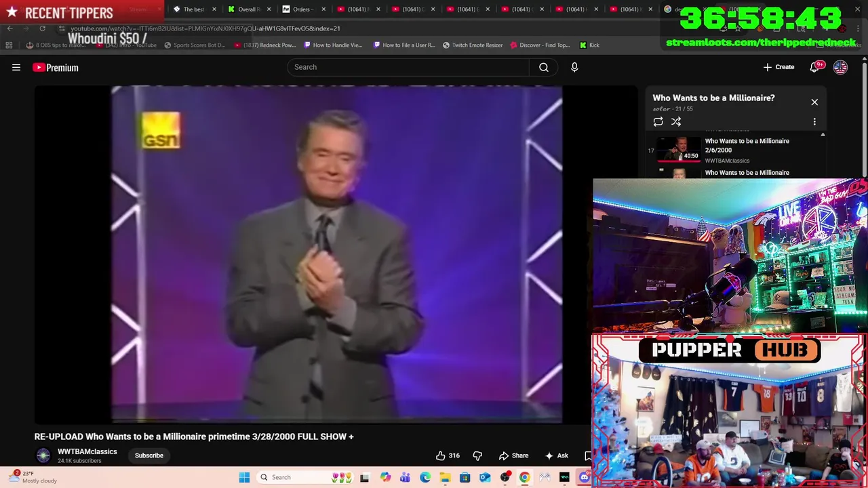Open the Create menu
Viewport: 868px width, 488px height.
point(778,67)
